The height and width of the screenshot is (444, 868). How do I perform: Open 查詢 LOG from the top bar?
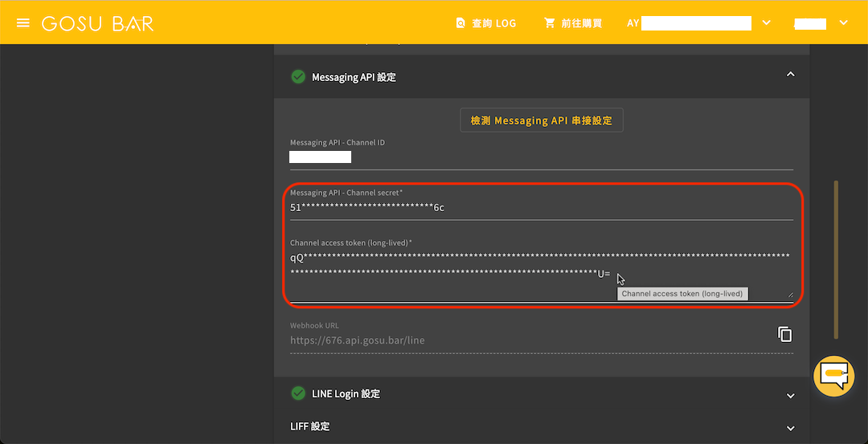(486, 23)
